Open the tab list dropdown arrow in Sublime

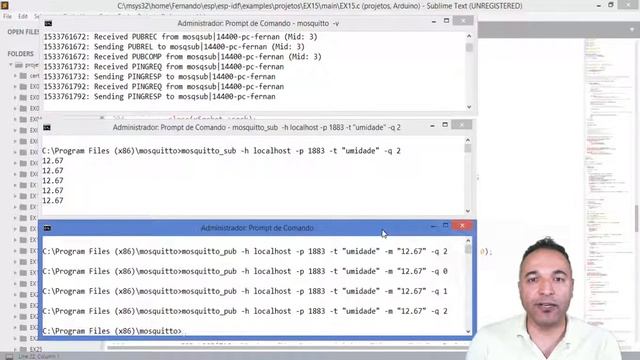click(632, 29)
